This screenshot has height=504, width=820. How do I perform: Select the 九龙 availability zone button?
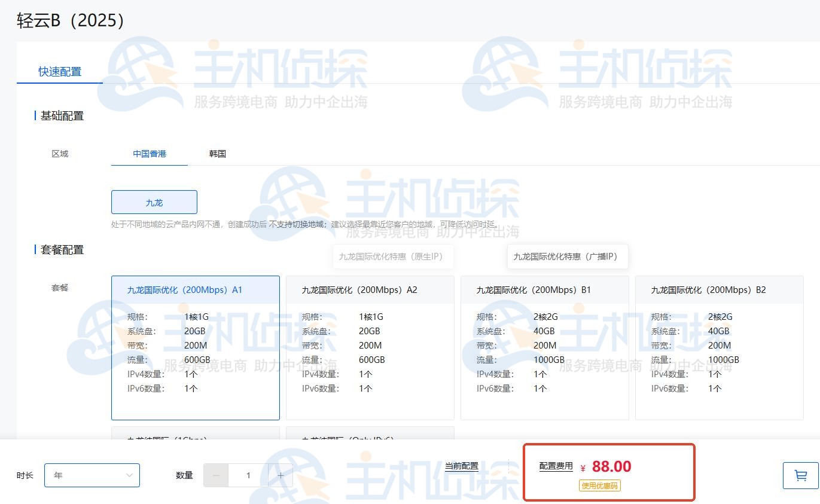pyautogui.click(x=154, y=202)
